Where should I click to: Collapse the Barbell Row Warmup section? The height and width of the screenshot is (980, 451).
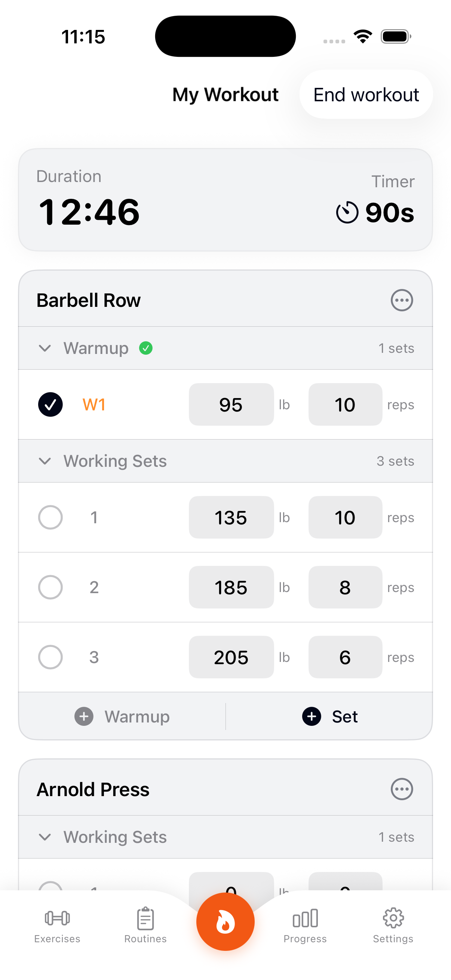[x=45, y=348]
